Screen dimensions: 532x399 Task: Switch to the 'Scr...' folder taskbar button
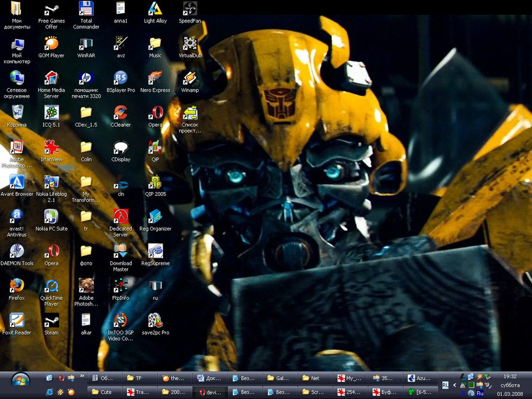pyautogui.click(x=316, y=392)
